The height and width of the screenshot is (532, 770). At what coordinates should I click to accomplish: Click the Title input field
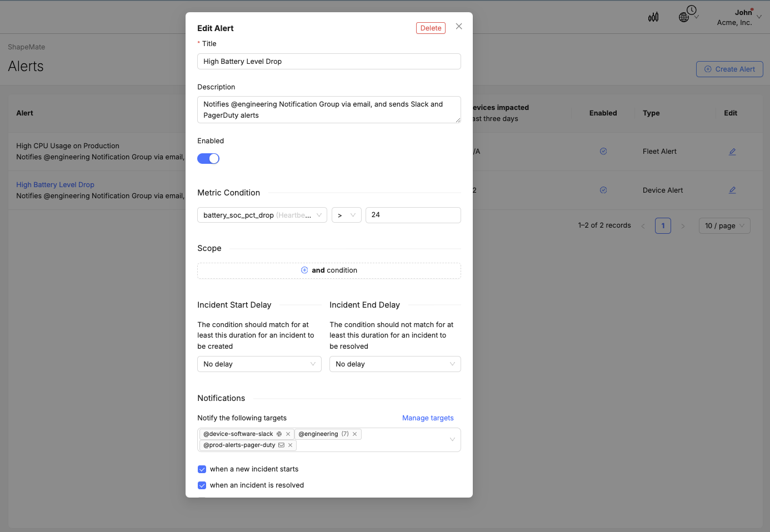coord(329,62)
